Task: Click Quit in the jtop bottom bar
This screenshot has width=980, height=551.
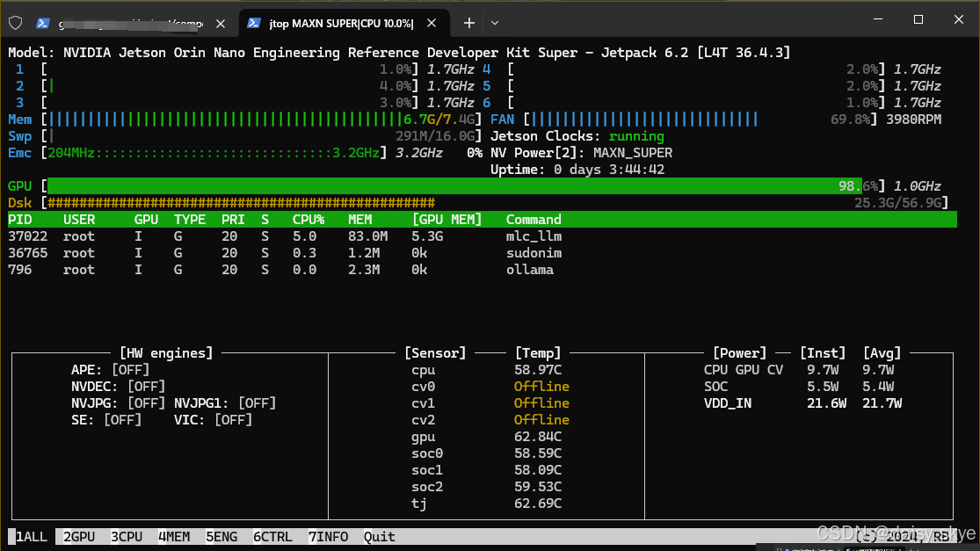Action: (x=380, y=537)
